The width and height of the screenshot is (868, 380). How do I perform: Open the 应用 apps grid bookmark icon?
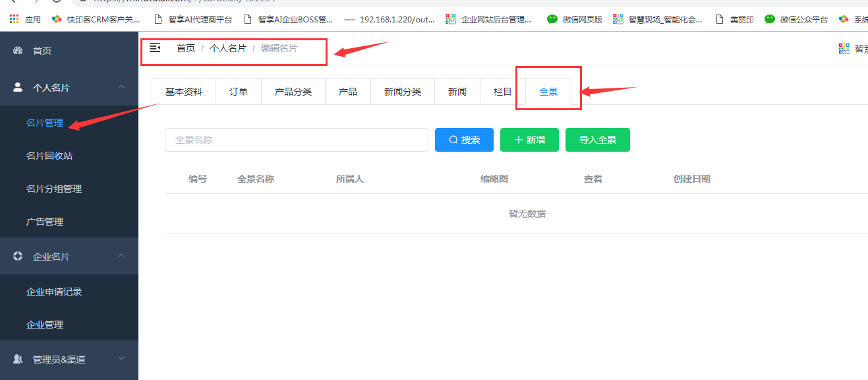pyautogui.click(x=14, y=19)
